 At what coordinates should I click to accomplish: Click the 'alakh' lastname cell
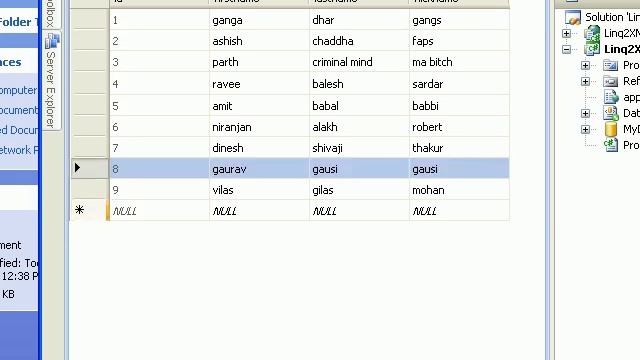(359, 127)
